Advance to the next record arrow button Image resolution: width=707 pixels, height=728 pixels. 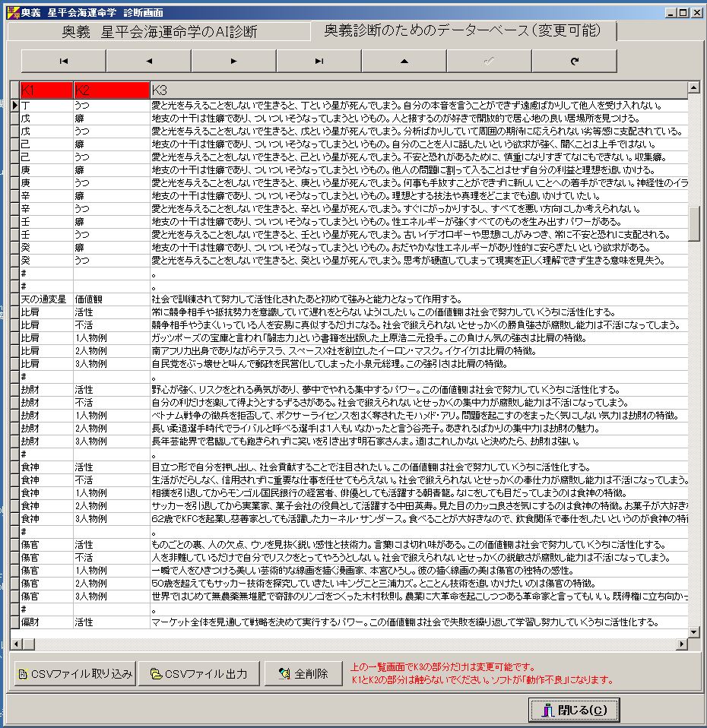pyautogui.click(x=233, y=61)
